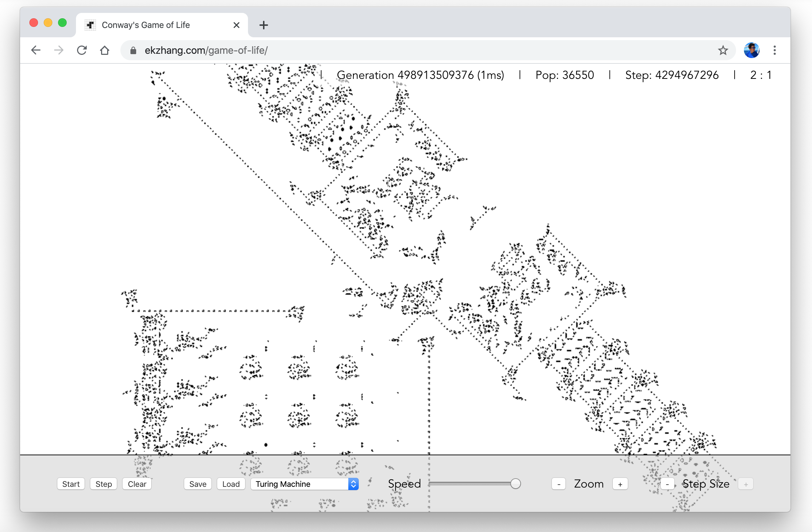The height and width of the screenshot is (532, 812).
Task: Click the site lock security icon
Action: pyautogui.click(x=133, y=51)
